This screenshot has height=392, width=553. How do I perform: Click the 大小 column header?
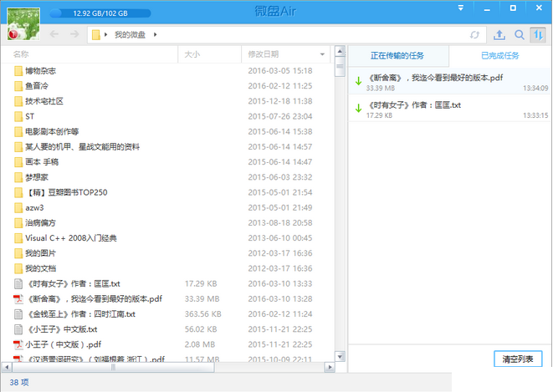click(x=192, y=54)
